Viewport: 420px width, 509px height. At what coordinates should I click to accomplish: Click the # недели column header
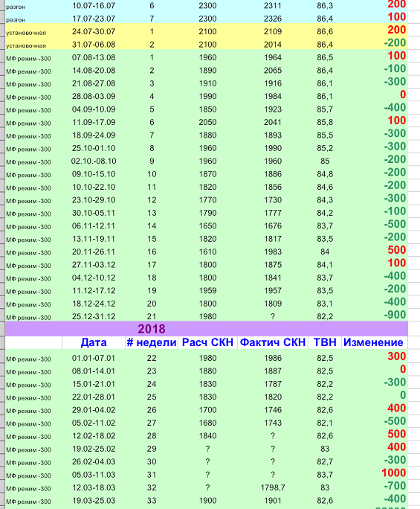point(152,342)
